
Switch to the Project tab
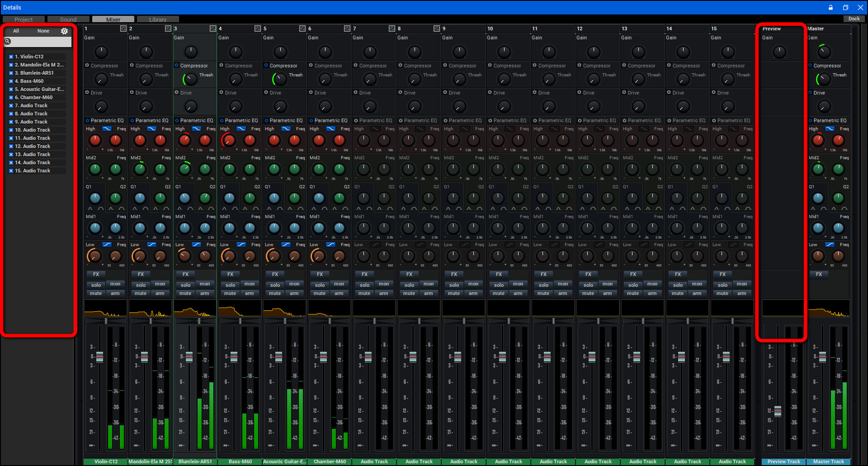tap(24, 19)
